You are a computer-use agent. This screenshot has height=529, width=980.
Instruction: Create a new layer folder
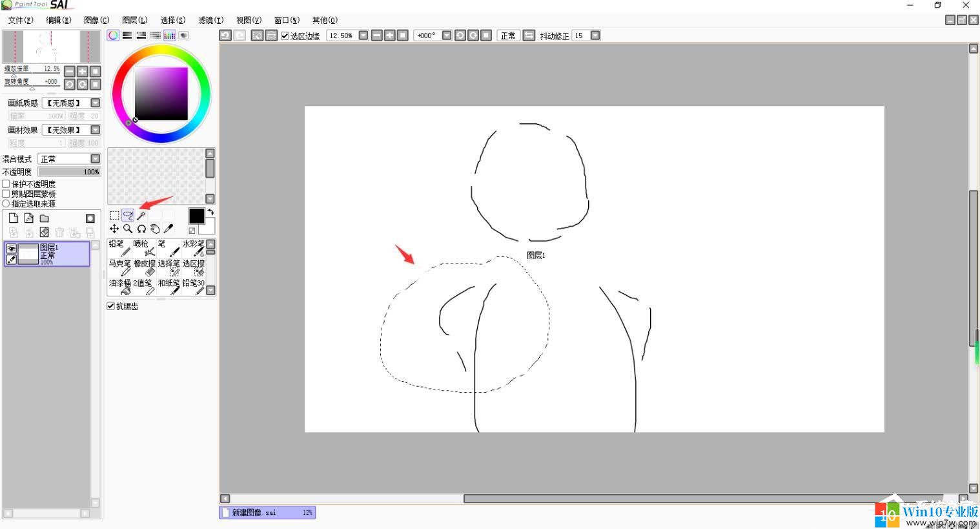click(x=45, y=218)
